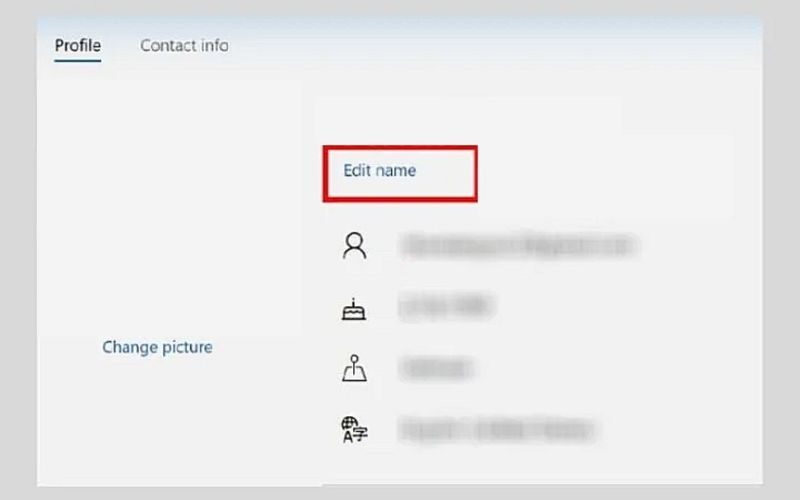
Task: Click the person silhouette name icon
Action: click(x=354, y=246)
